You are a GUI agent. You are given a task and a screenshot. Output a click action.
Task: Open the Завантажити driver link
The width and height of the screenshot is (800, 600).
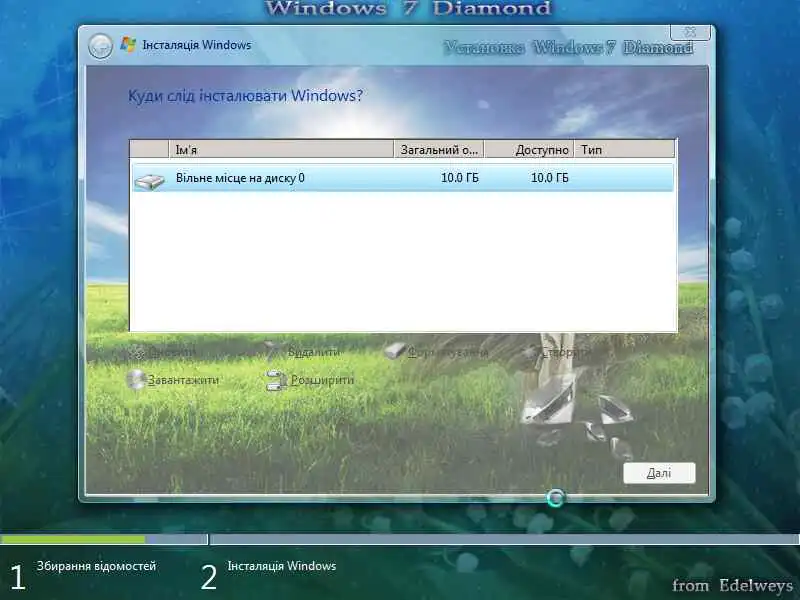coord(183,380)
